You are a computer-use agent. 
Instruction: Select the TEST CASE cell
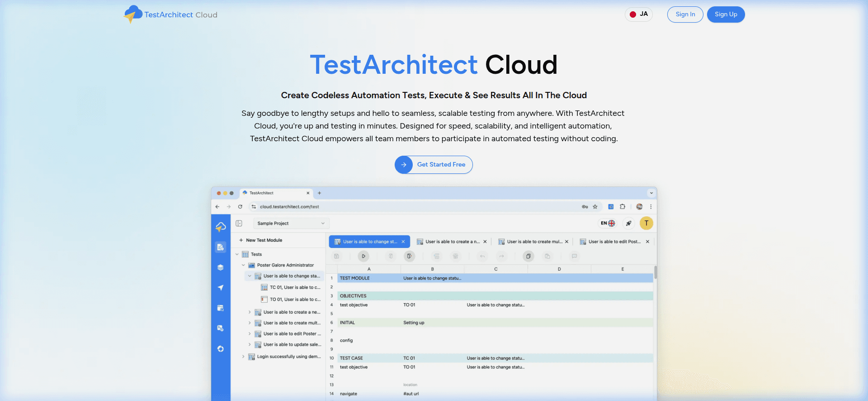pyautogui.click(x=369, y=358)
